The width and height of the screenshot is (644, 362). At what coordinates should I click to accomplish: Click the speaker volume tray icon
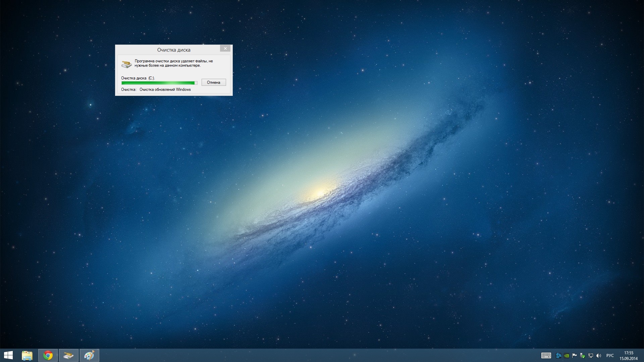tap(599, 356)
